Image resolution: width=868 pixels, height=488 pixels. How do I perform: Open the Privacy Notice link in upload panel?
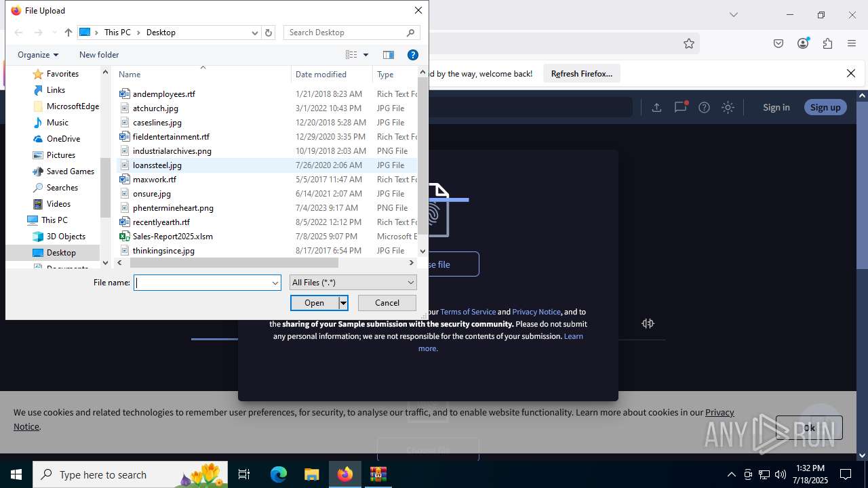click(x=536, y=312)
